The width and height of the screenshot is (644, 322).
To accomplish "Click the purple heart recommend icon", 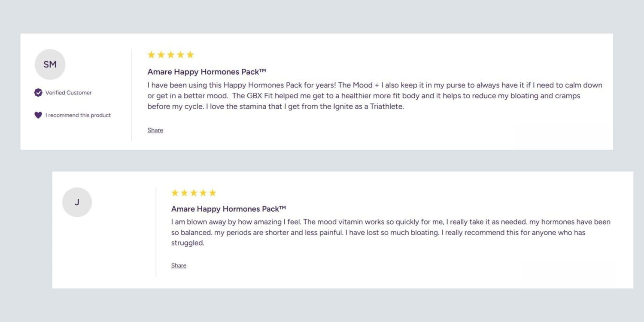I will click(38, 115).
